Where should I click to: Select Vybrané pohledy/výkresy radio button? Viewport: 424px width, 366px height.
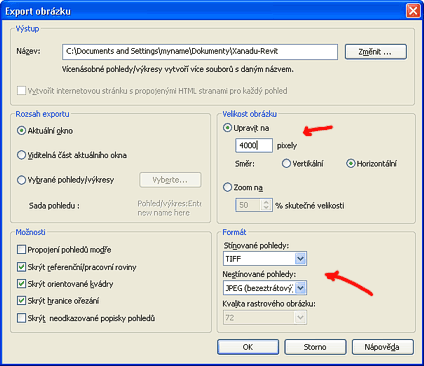click(21, 180)
